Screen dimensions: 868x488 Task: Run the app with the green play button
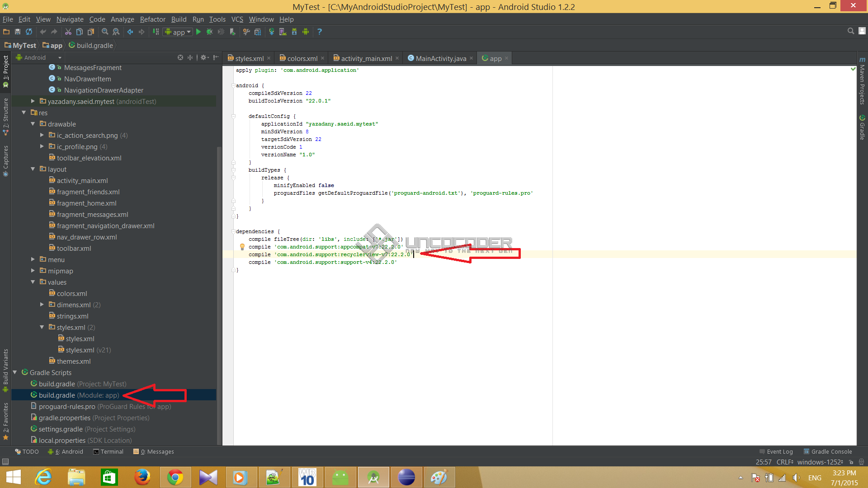(198, 32)
